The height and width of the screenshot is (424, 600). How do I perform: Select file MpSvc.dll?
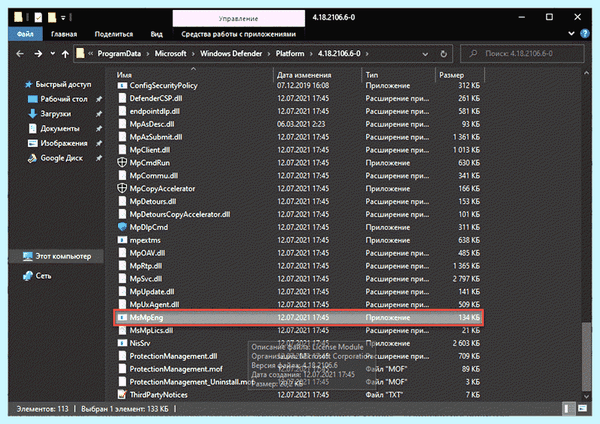pyautogui.click(x=146, y=279)
